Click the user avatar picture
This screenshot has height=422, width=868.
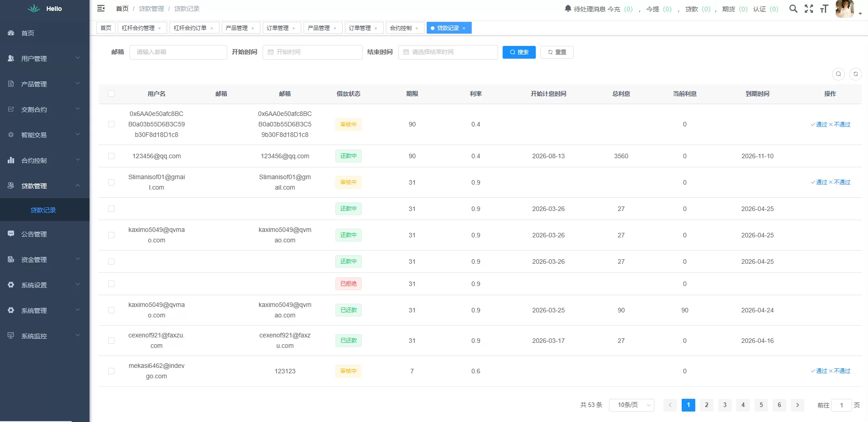845,8
